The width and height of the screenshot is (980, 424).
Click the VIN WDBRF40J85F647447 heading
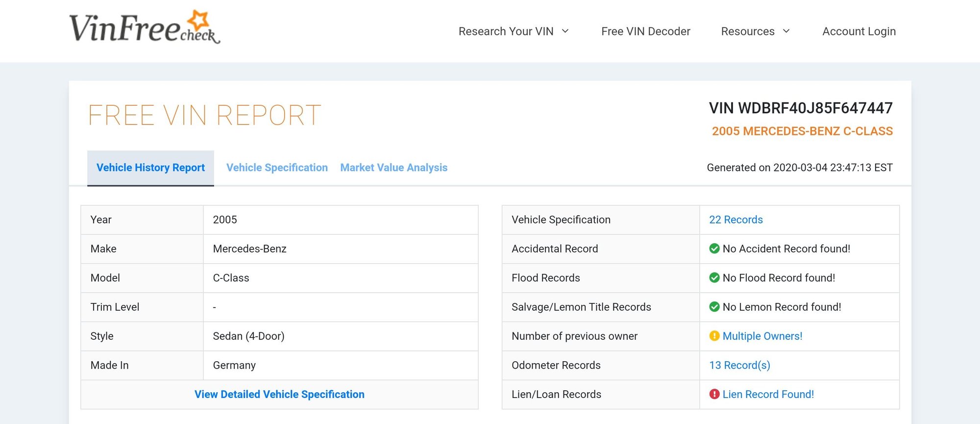click(x=801, y=108)
